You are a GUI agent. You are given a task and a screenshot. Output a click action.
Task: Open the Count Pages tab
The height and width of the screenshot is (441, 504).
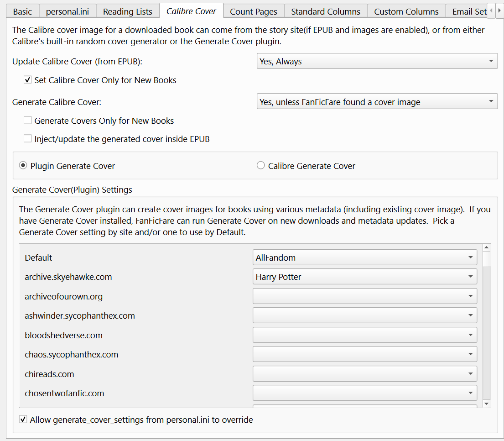point(254,11)
